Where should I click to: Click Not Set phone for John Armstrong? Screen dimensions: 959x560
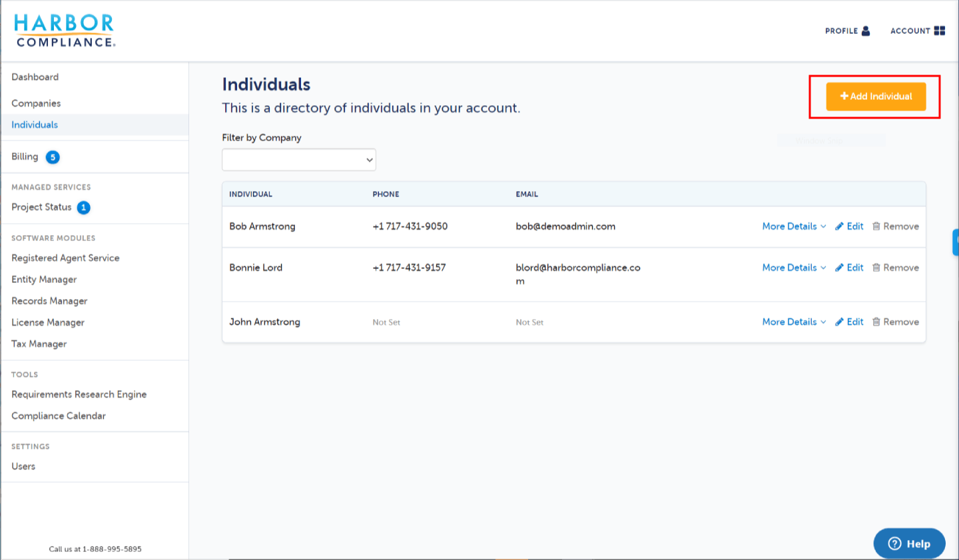[386, 322]
